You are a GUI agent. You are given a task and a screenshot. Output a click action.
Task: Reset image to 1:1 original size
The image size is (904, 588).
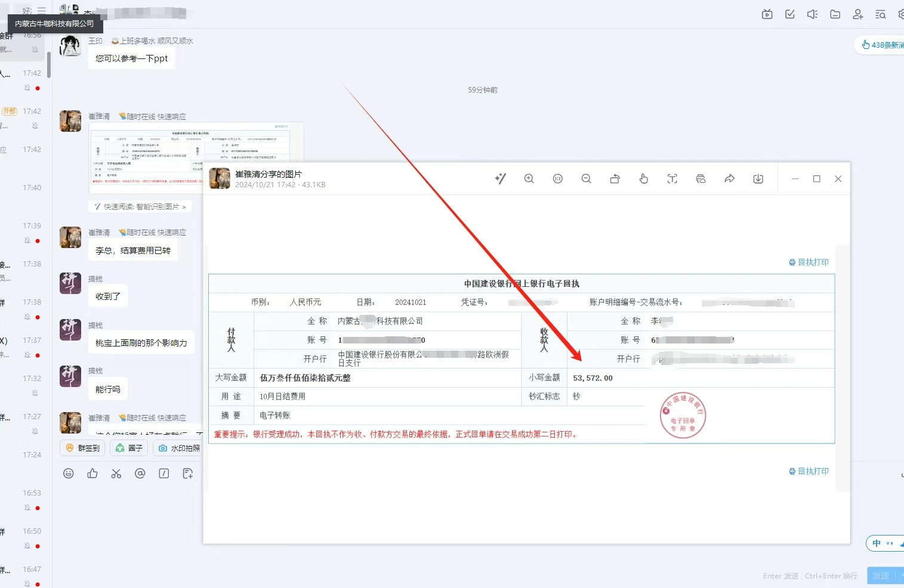[x=557, y=178]
